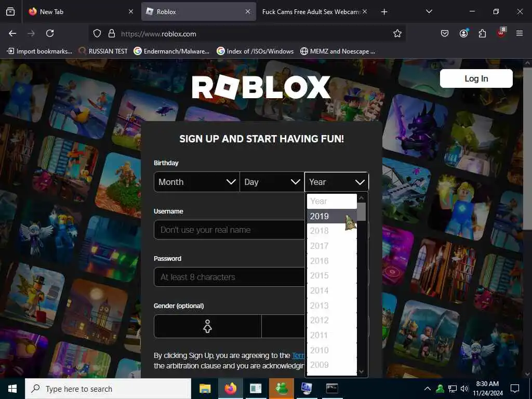
Task: Choose 2015 in the year list
Action: point(332,275)
